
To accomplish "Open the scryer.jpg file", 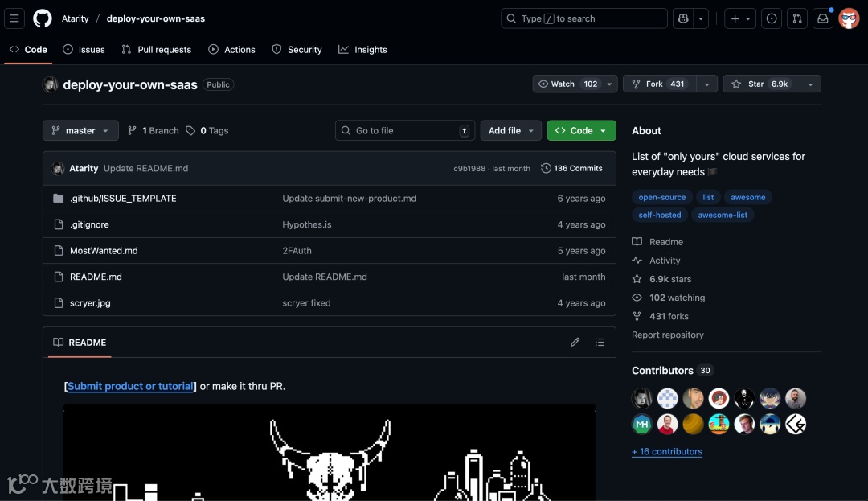I will [x=90, y=303].
